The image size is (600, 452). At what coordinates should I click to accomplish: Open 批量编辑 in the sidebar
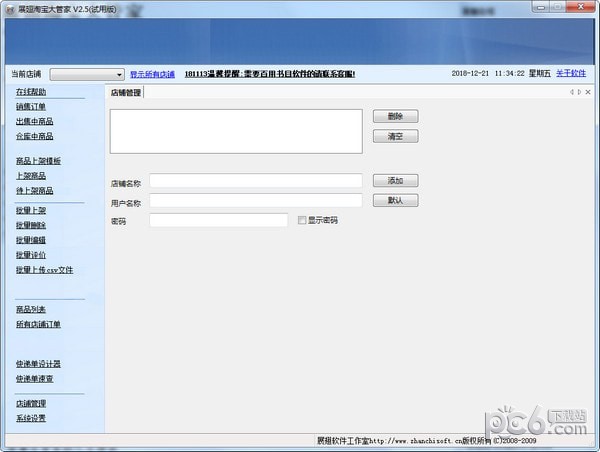[31, 240]
